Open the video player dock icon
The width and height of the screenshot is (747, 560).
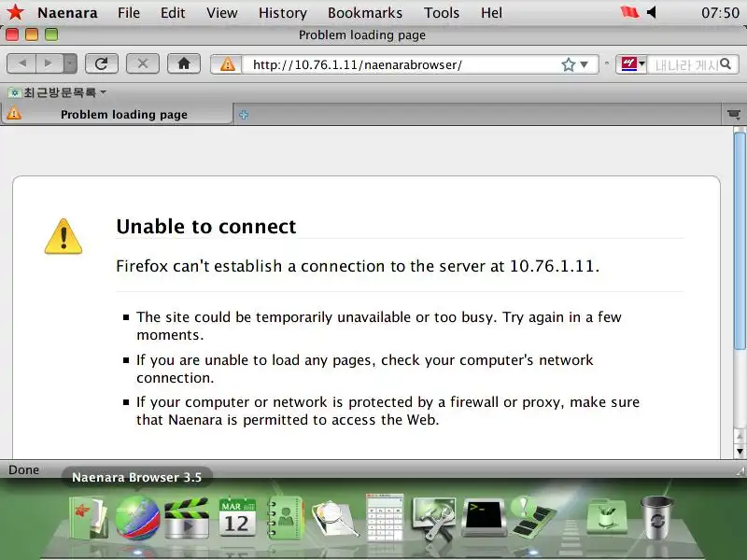(187, 518)
